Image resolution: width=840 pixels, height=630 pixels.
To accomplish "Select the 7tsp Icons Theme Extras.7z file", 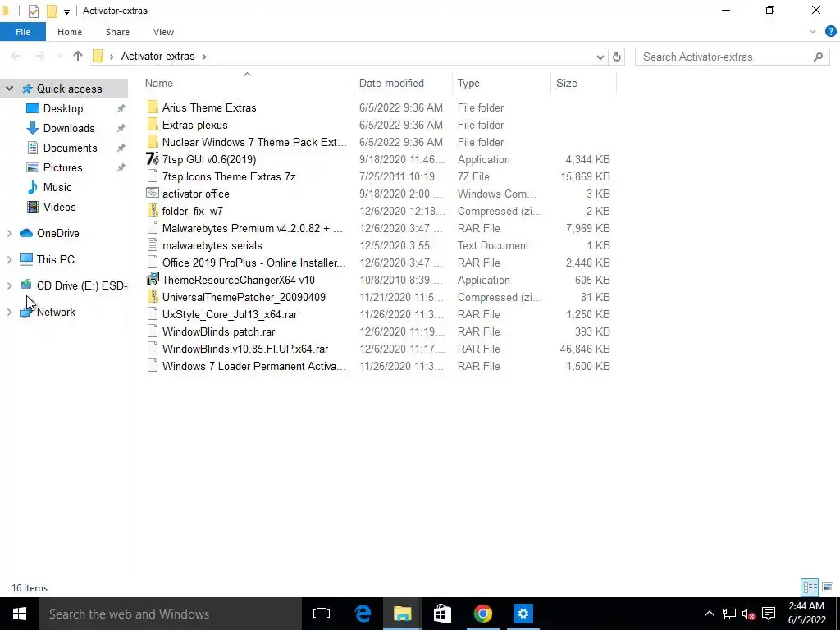I will 229,177.
